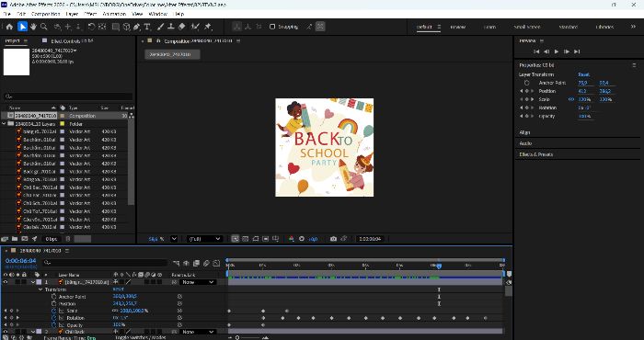The image size is (644, 340).
Task: Collapse the Layers folder in Project panel
Action: [x=4, y=123]
